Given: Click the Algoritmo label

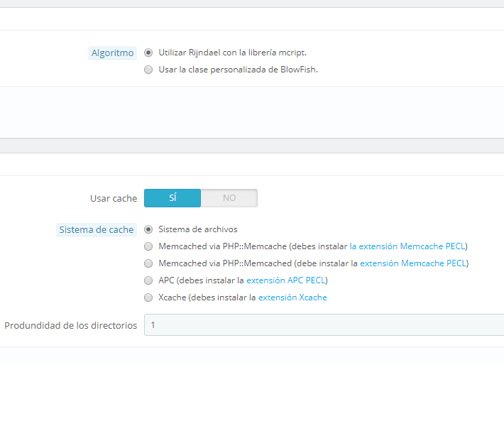Looking at the screenshot, I should tap(112, 53).
